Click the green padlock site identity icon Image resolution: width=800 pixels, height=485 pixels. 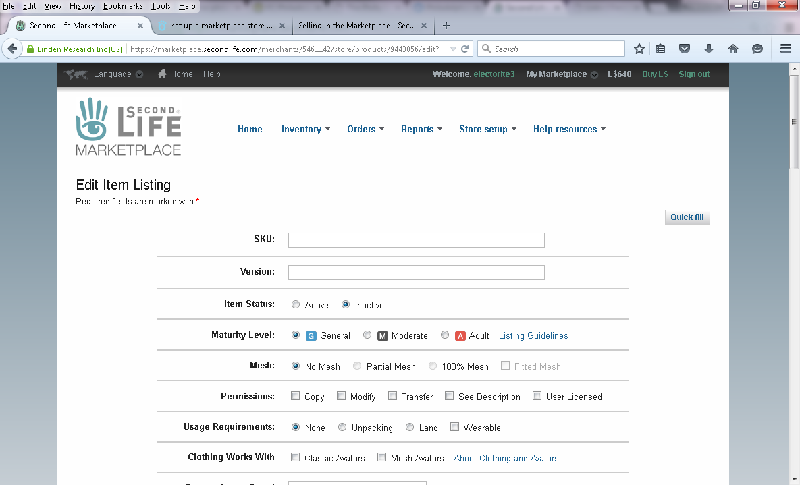(x=31, y=49)
